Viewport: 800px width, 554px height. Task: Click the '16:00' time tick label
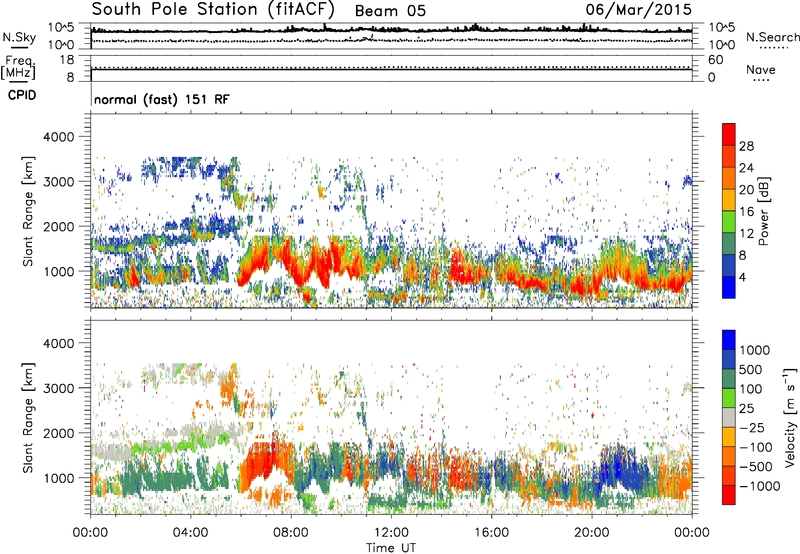coord(491,533)
